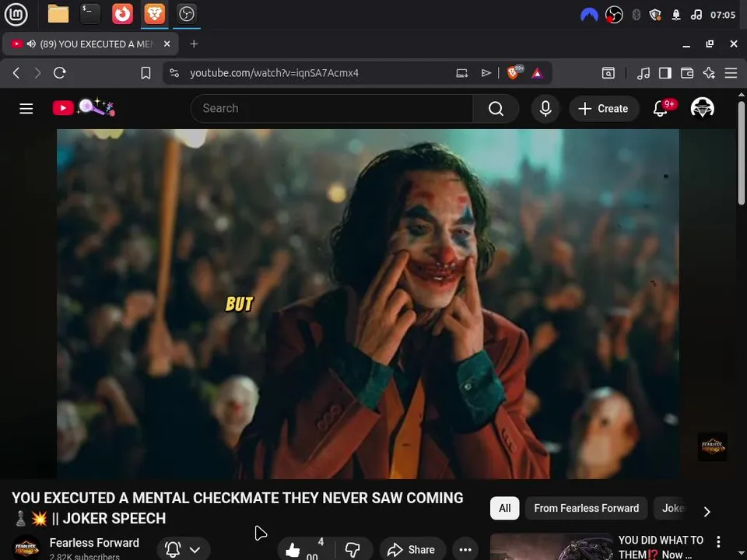Click the YouTube Search field
747x560 pixels.
click(332, 109)
